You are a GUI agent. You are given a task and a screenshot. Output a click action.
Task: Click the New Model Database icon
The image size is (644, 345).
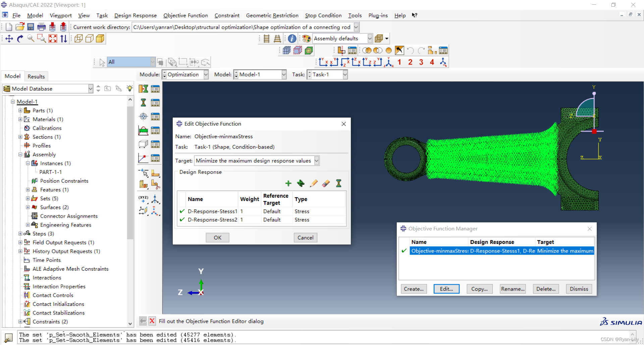click(9, 27)
